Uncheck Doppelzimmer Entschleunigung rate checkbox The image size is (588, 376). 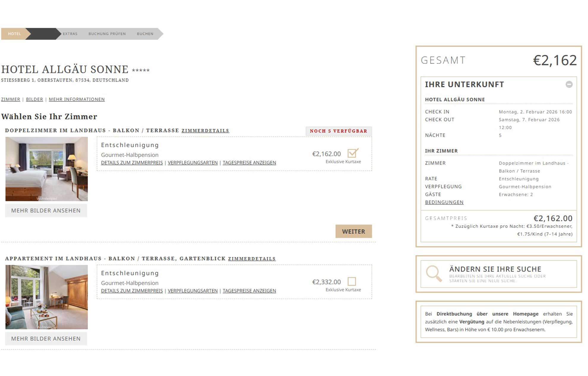pyautogui.click(x=352, y=153)
